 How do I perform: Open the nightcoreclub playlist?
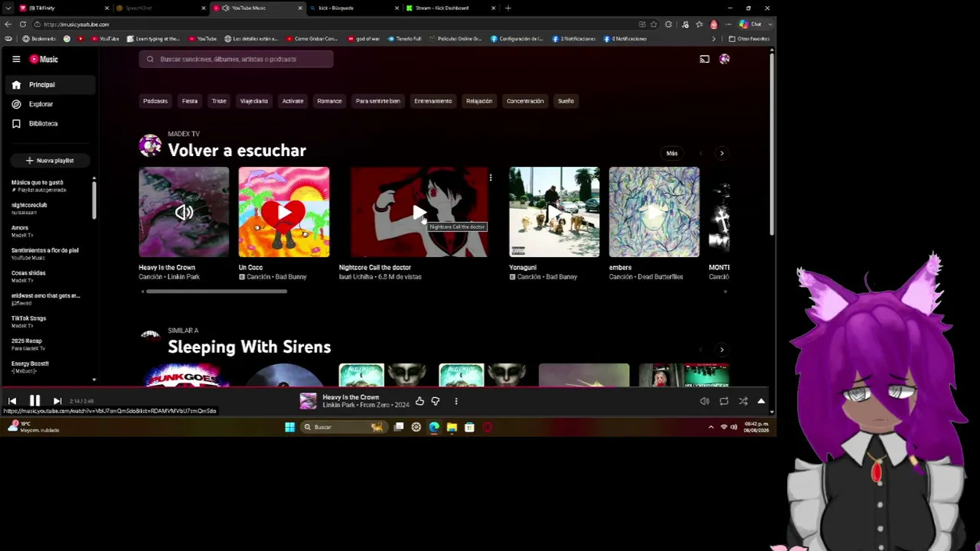[47, 208]
